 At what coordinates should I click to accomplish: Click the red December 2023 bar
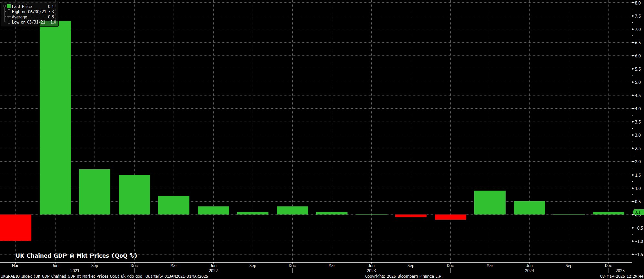[450, 217]
